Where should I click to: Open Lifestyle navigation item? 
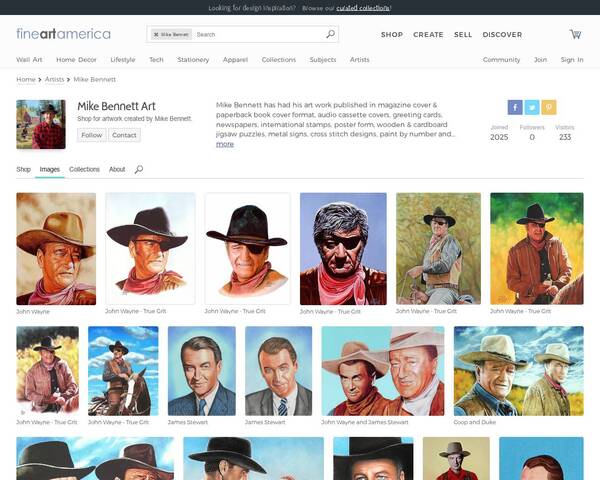click(123, 60)
